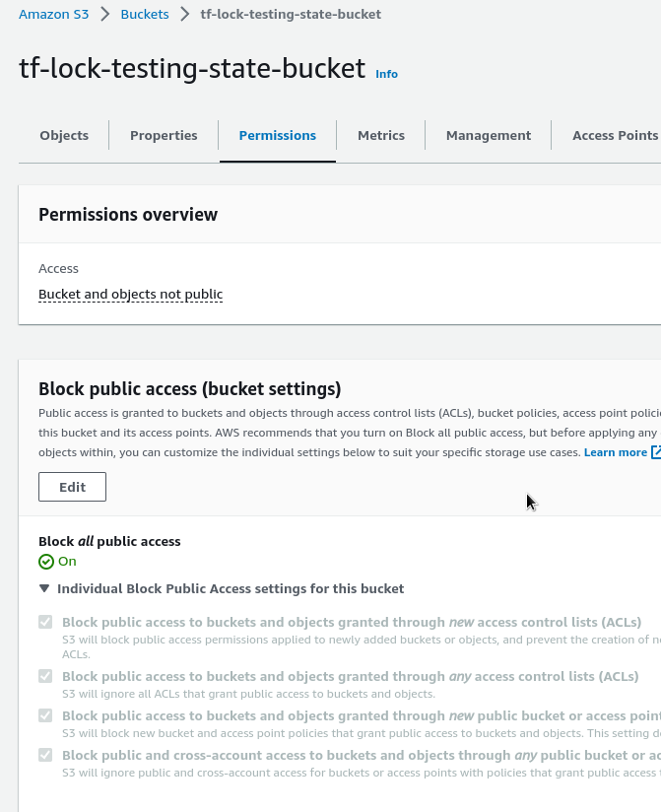The width and height of the screenshot is (661, 812).
Task: Go to Buckets breadcrumb link
Action: click(145, 15)
